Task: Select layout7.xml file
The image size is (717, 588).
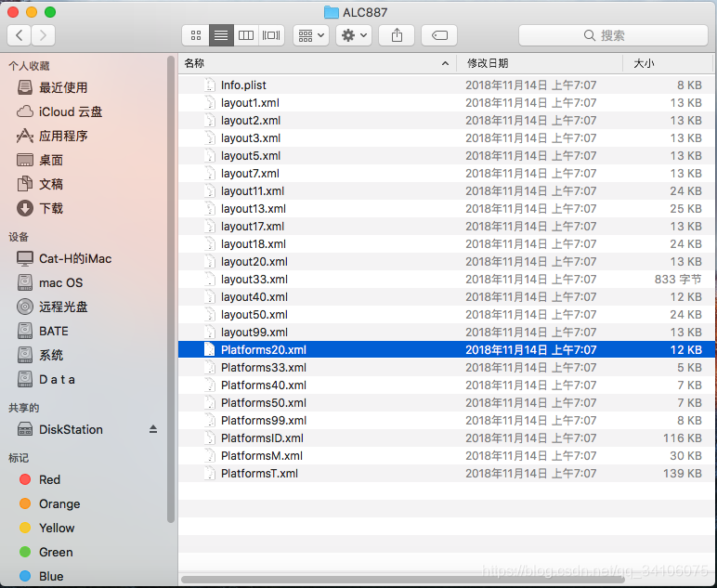Action: point(446,174)
